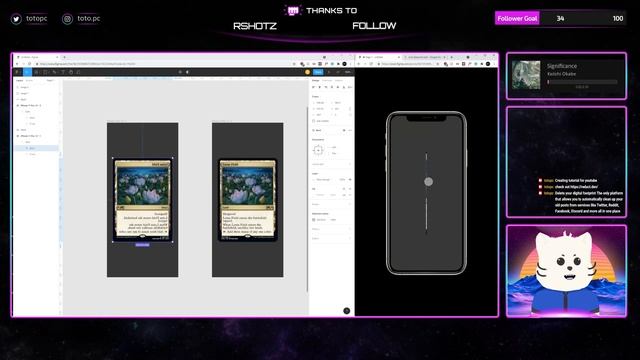Click the Significance album art thumbnail

[x=526, y=75]
